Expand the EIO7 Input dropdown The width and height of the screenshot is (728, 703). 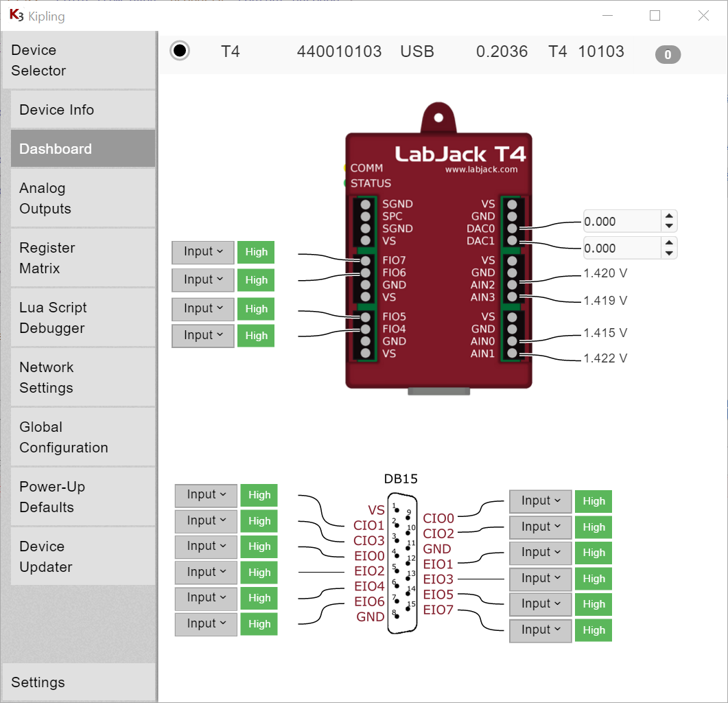pyautogui.click(x=541, y=630)
